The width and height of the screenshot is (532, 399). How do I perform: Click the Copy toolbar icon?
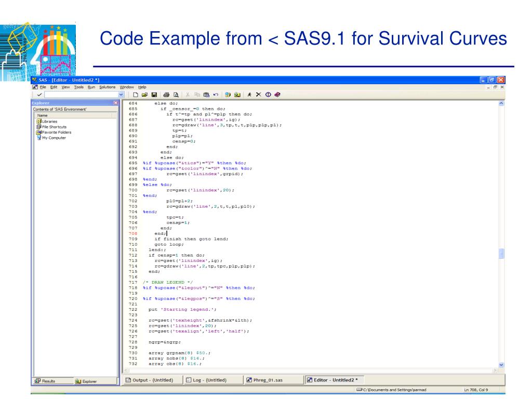coord(197,95)
